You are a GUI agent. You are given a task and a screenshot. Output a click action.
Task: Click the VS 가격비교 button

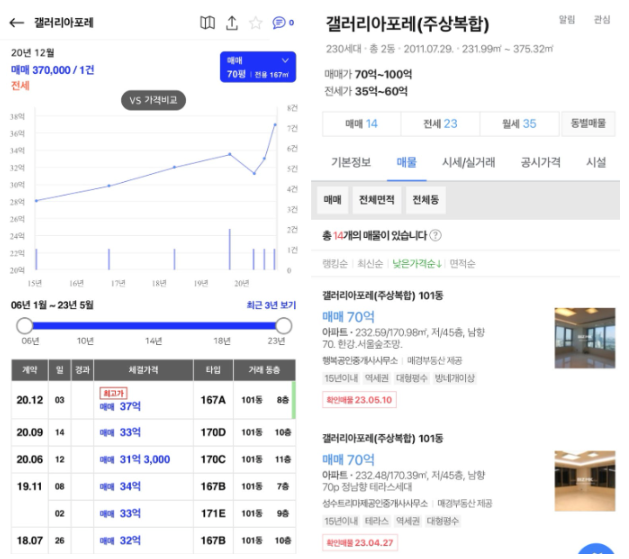tap(153, 100)
